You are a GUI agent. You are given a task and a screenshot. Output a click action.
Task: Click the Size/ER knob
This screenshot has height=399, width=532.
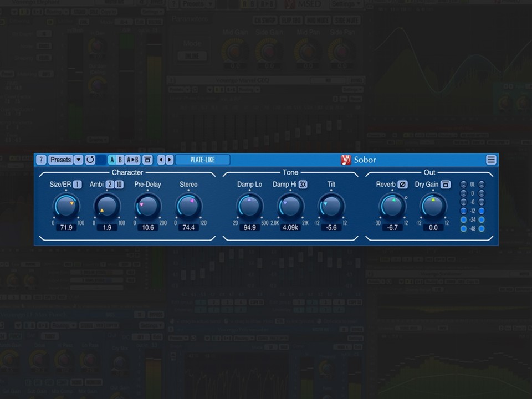(66, 206)
